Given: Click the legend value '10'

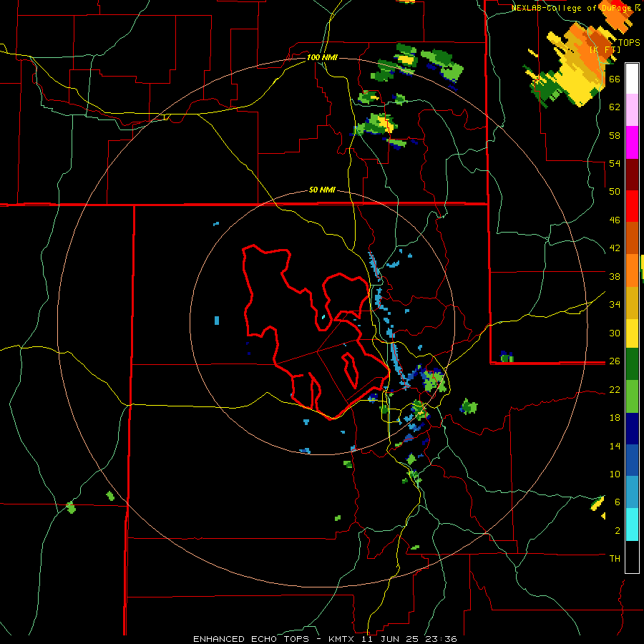Looking at the screenshot, I should tap(615, 474).
